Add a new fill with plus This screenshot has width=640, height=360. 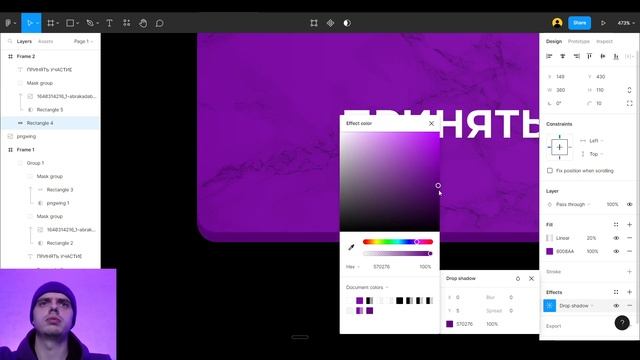(629, 224)
